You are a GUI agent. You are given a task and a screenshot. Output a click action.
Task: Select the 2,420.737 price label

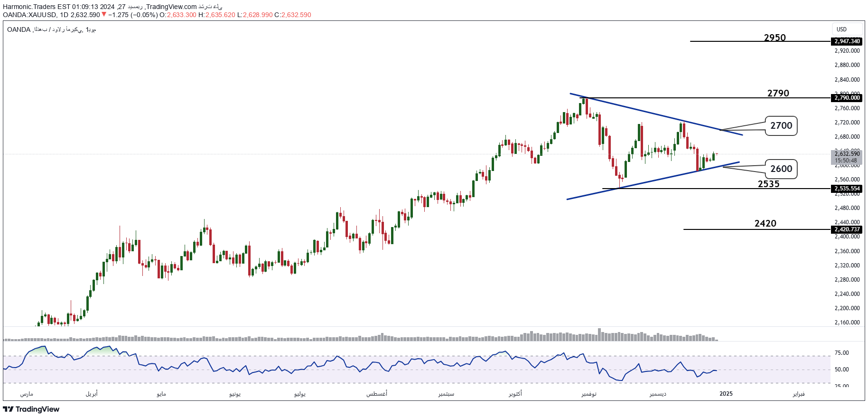pyautogui.click(x=847, y=229)
